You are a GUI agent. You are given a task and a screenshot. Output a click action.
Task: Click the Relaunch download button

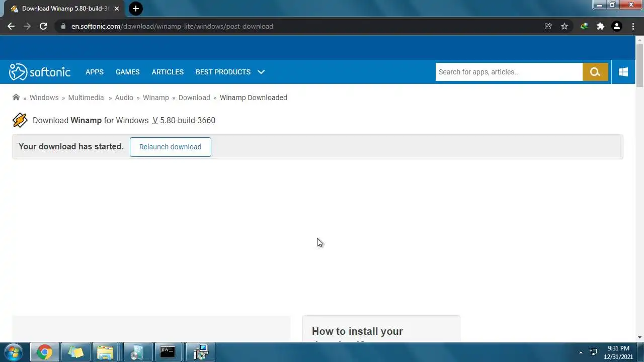click(x=170, y=147)
